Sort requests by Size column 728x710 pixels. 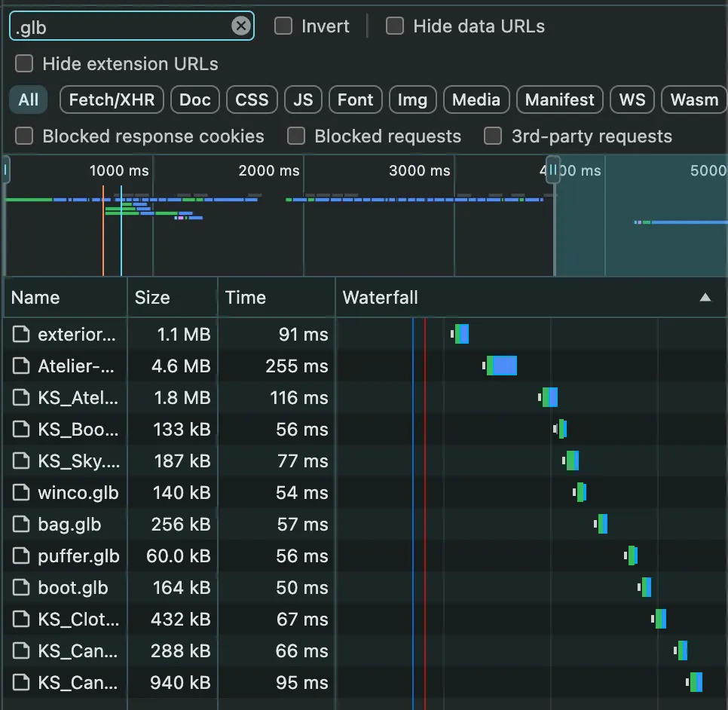coord(152,298)
